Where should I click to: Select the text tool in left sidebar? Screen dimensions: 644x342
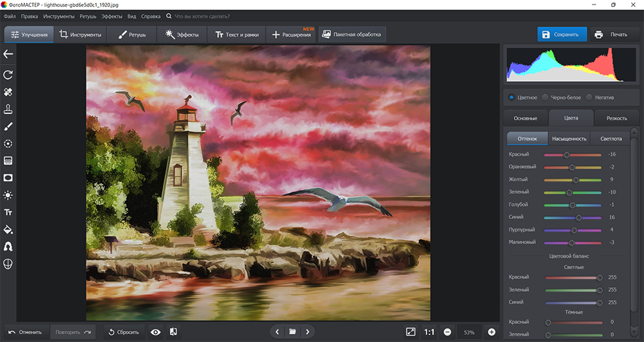(8, 212)
